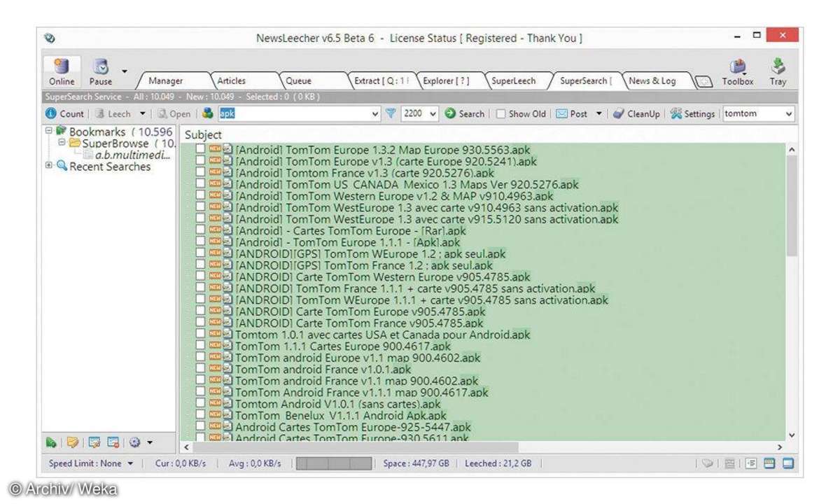This screenshot has width=840, height=504.
Task: Click the vertical scrollbar thumb of results
Action: pyautogui.click(x=792, y=207)
